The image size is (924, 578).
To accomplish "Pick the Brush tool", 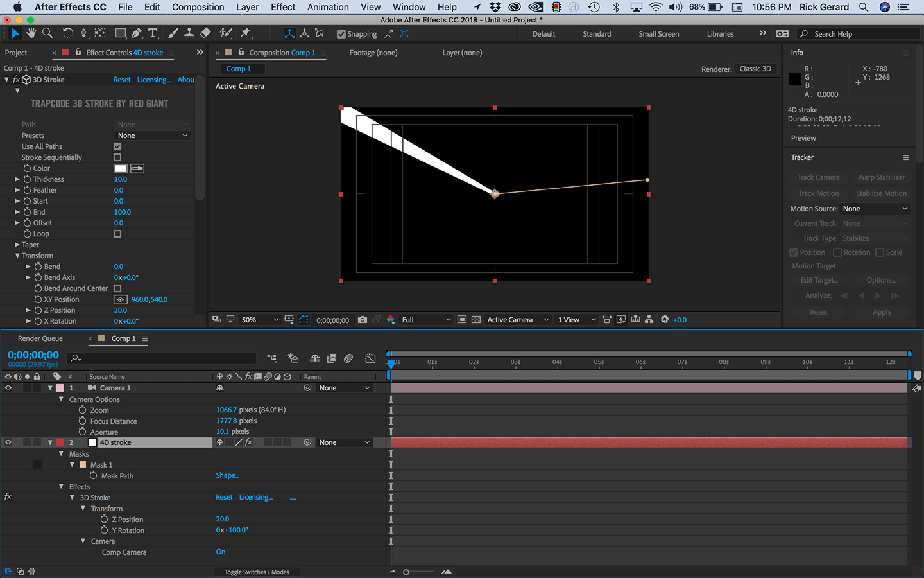I will pyautogui.click(x=173, y=33).
